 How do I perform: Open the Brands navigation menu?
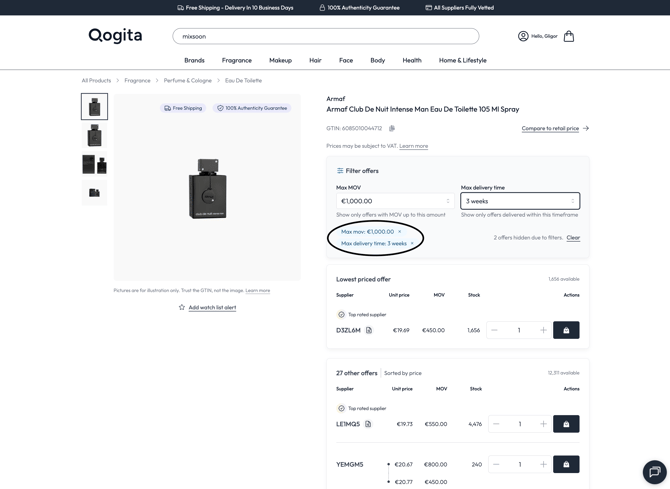coord(194,60)
